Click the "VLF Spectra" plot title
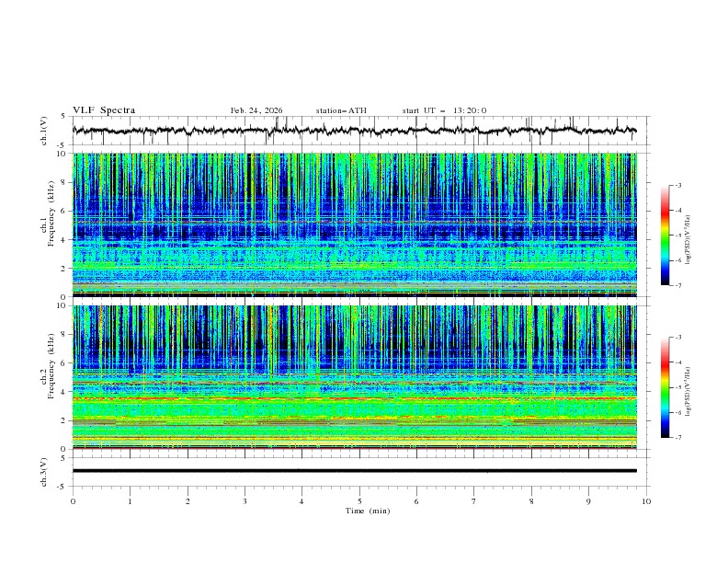Viewport: 728px width, 563px height. 104,110
